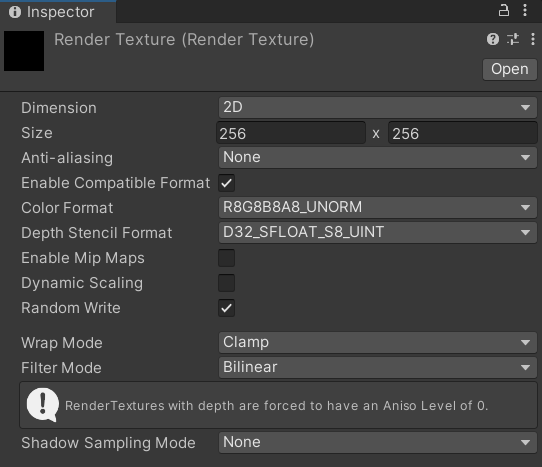
Task: Click the Dimension label
Action: click(x=59, y=108)
